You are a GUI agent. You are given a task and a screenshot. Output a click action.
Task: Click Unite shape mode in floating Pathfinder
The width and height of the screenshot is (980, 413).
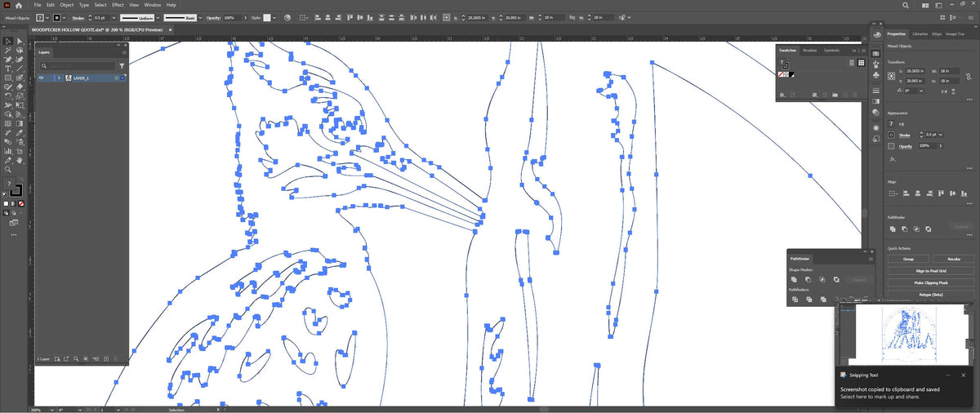794,279
